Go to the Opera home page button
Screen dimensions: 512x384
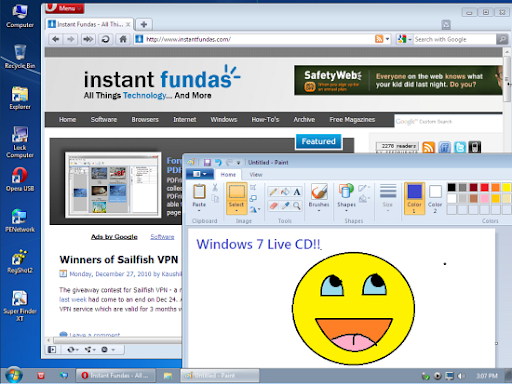pyautogui.click(x=123, y=39)
